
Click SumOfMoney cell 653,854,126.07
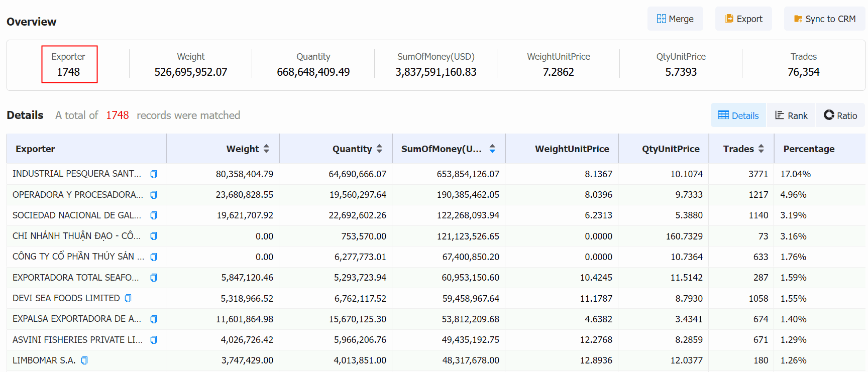[x=468, y=174]
